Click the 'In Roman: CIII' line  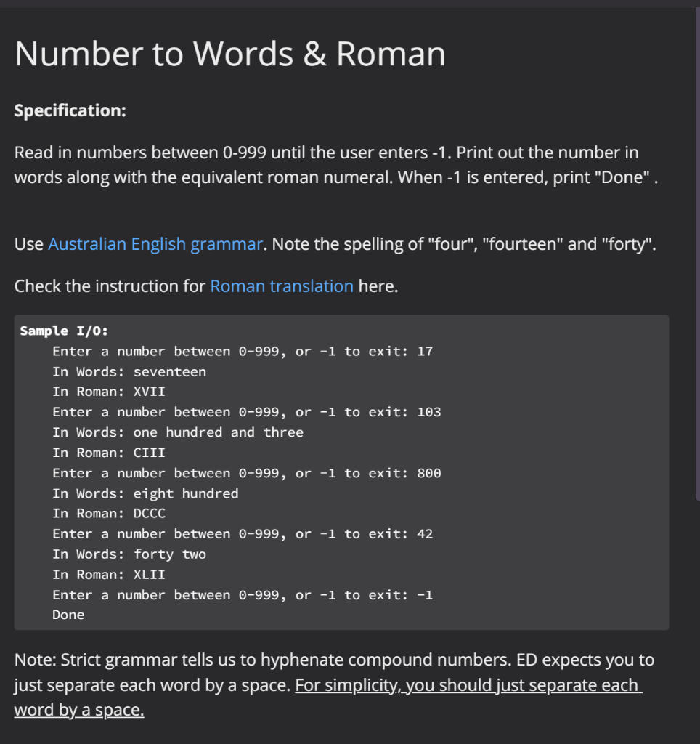pos(109,453)
